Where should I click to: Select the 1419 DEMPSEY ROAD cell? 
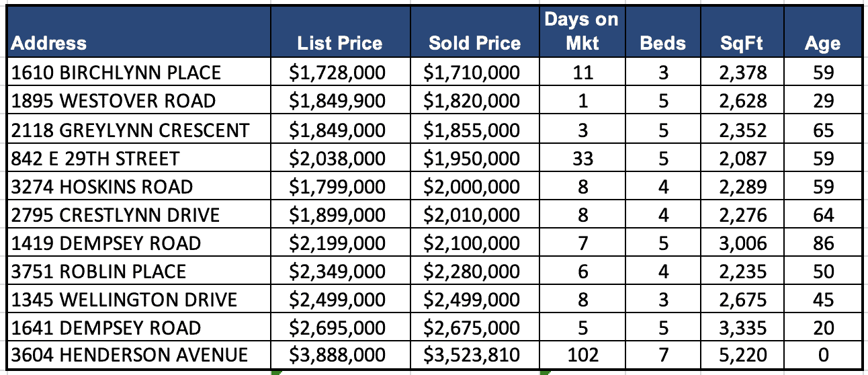105,243
